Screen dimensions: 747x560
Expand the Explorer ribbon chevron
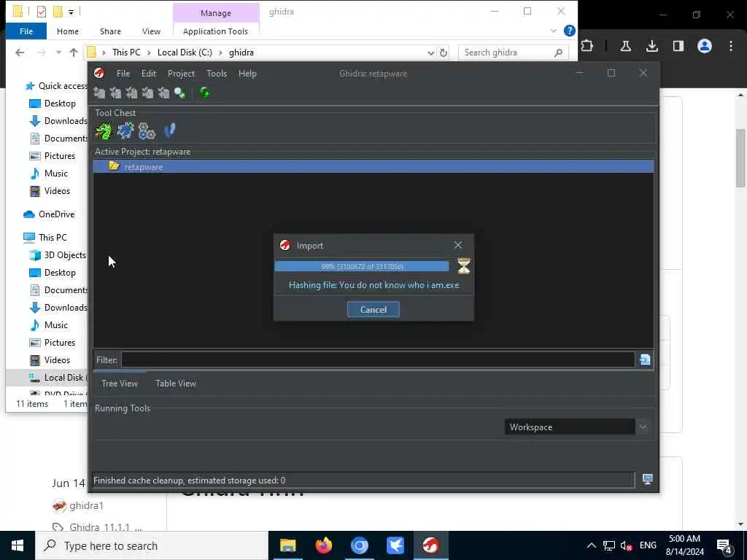(x=554, y=31)
